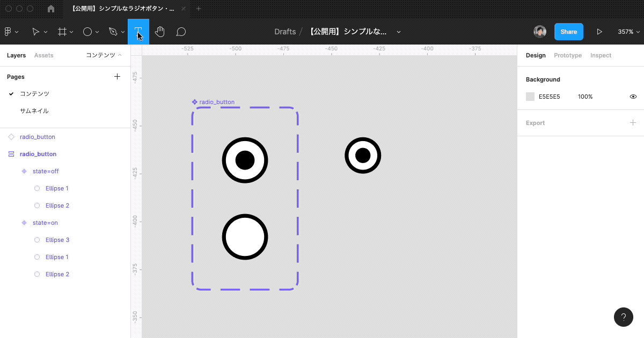
Task: Select the Move tool
Action: click(x=36, y=32)
